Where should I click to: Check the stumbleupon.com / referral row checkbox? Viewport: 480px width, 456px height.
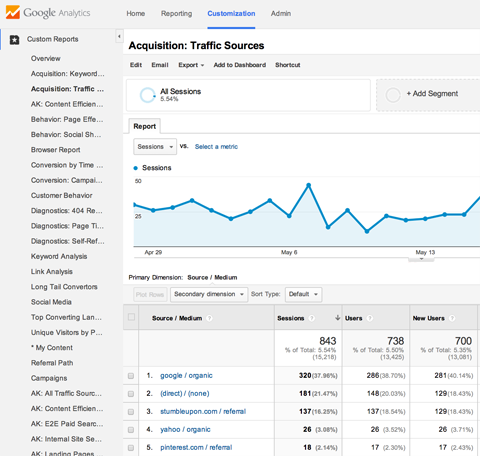[131, 412]
